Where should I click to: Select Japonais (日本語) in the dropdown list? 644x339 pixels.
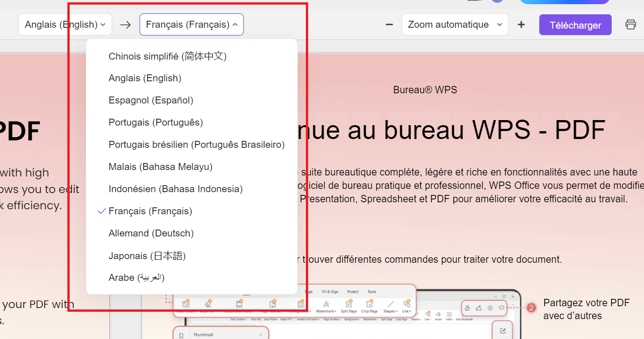point(191,256)
